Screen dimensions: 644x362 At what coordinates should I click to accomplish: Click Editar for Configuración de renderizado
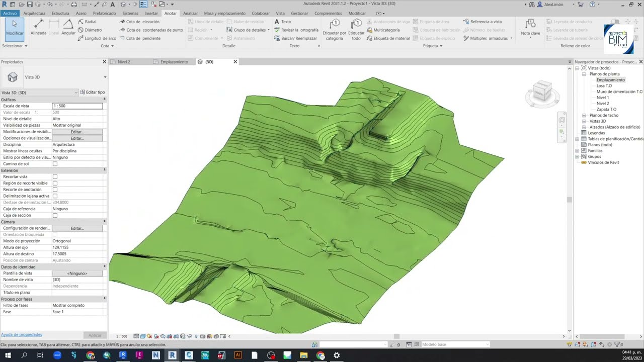coord(77,228)
